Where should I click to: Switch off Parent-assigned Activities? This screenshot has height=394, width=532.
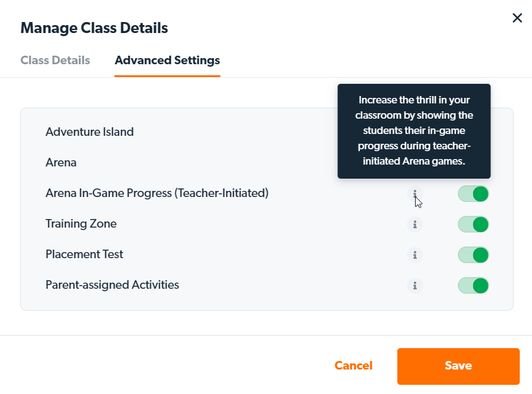pos(473,286)
